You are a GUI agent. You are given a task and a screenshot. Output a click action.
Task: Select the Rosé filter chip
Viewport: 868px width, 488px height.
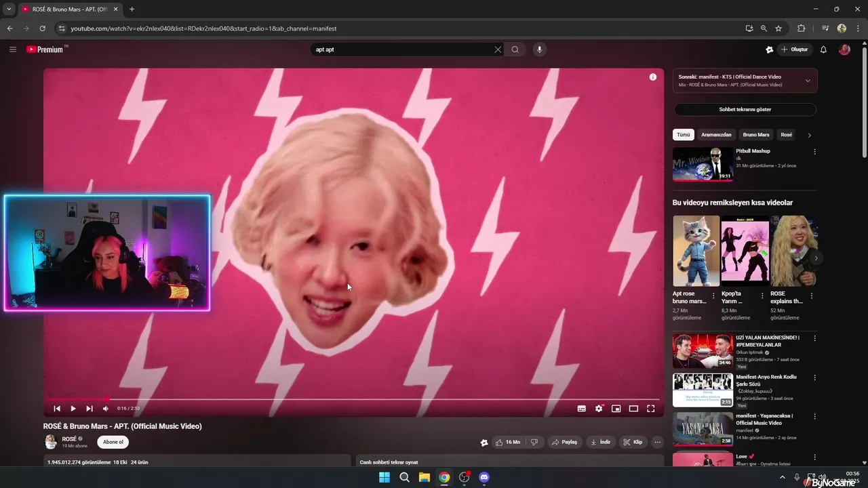[787, 135]
